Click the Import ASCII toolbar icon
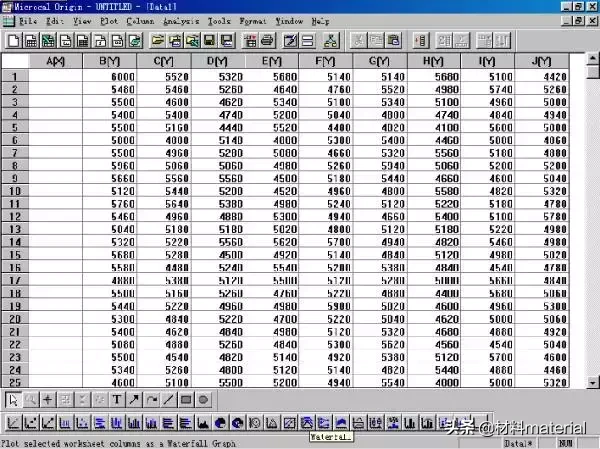Screen dimensions: 600x449 (x=250, y=41)
